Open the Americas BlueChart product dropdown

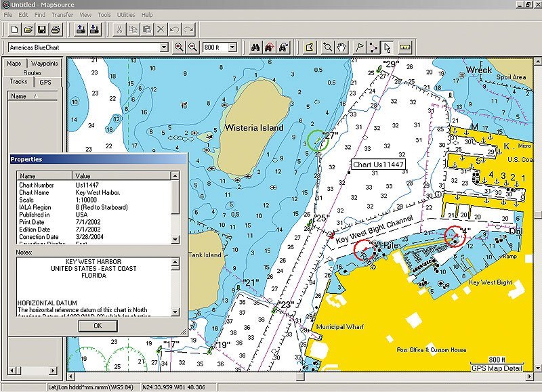[164, 47]
